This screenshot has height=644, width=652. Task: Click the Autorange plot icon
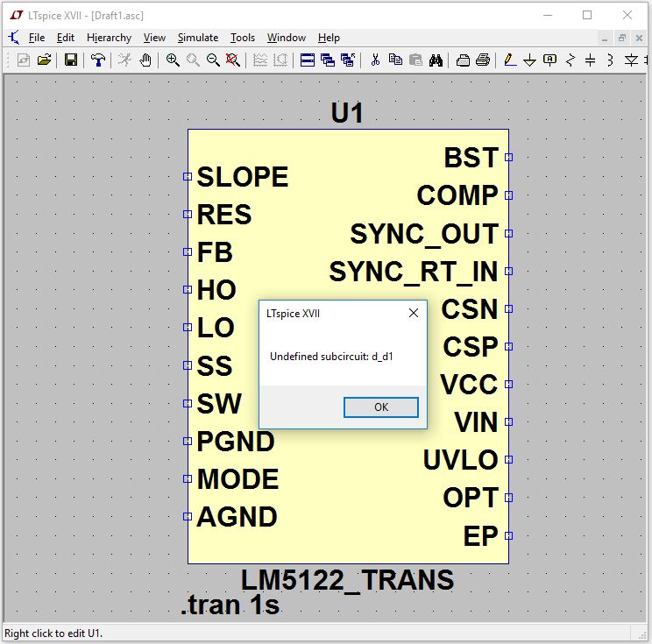coord(260,60)
